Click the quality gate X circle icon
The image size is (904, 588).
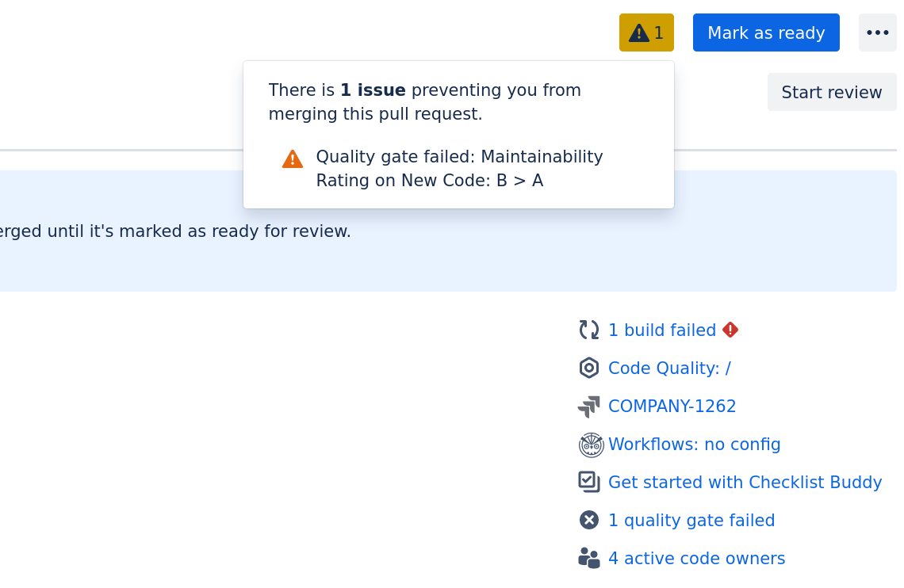coord(589,520)
